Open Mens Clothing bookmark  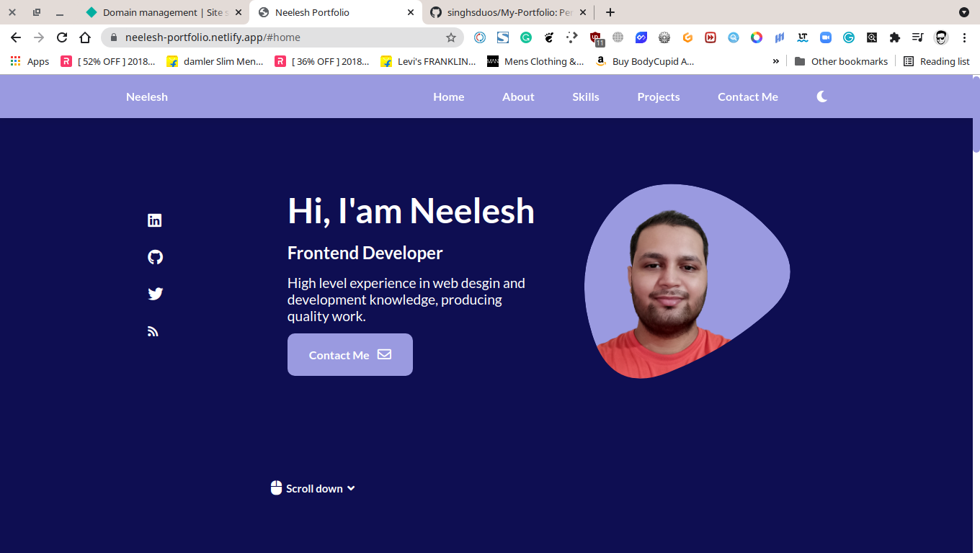[x=535, y=61]
